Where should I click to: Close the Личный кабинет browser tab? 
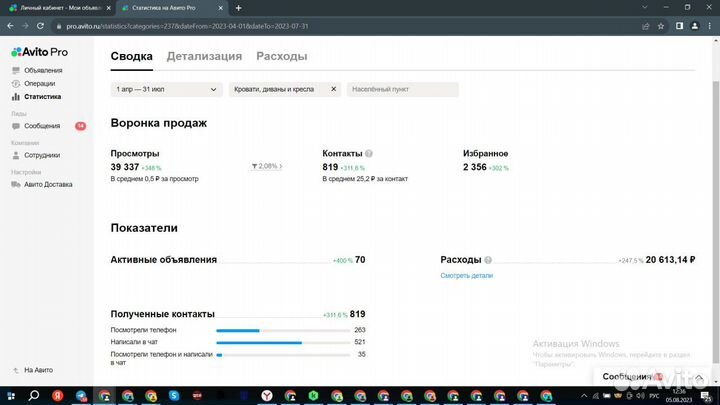(109, 8)
